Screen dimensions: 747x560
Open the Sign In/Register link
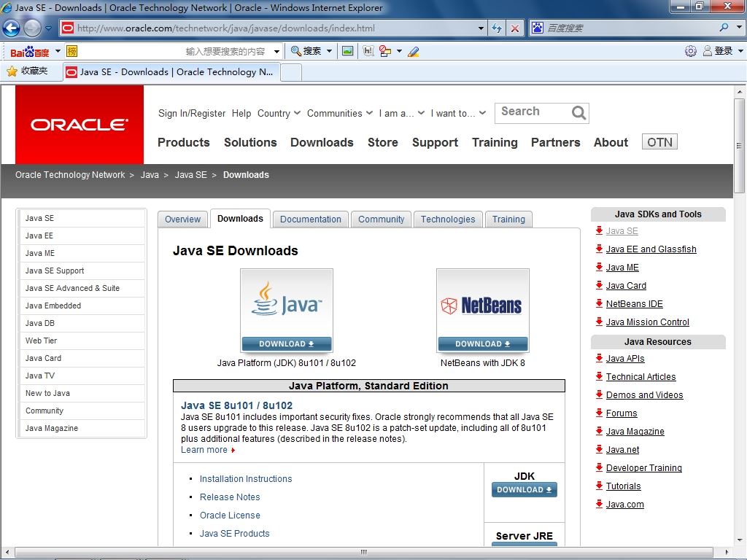192,113
